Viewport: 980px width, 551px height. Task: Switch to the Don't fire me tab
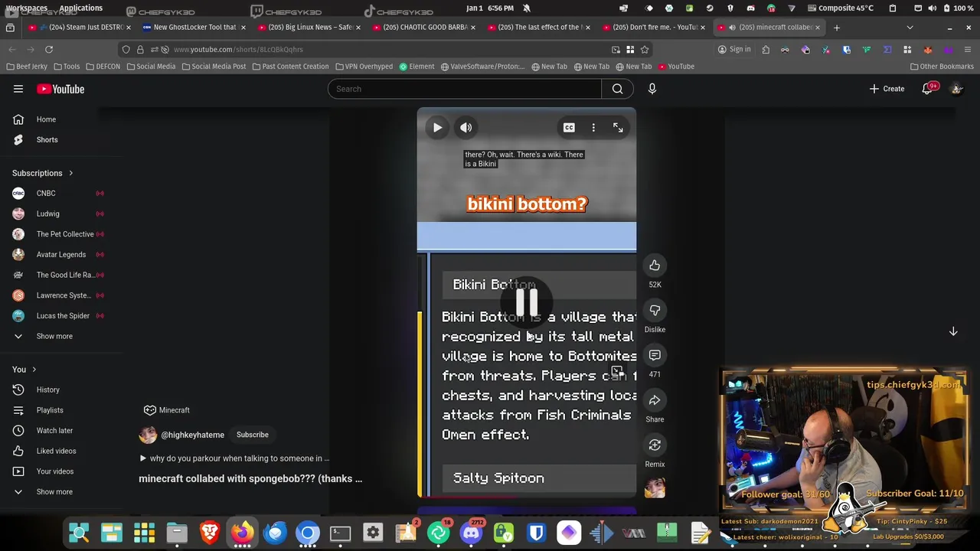pos(655,28)
